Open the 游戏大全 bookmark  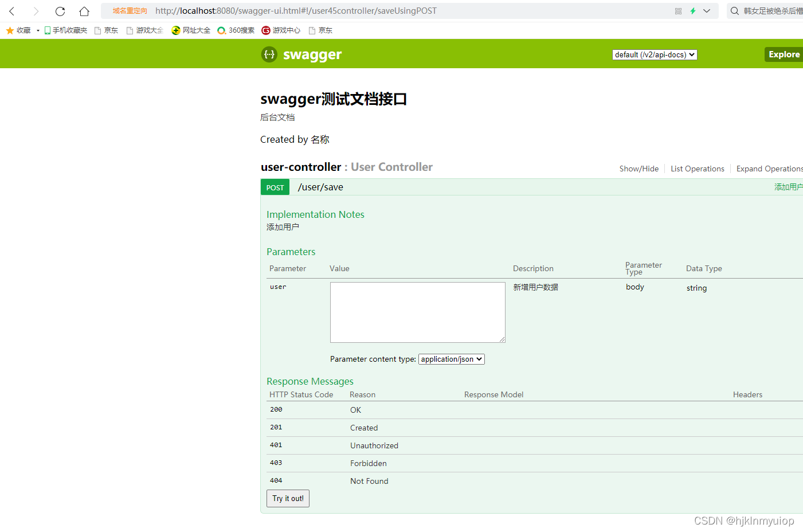(x=144, y=30)
